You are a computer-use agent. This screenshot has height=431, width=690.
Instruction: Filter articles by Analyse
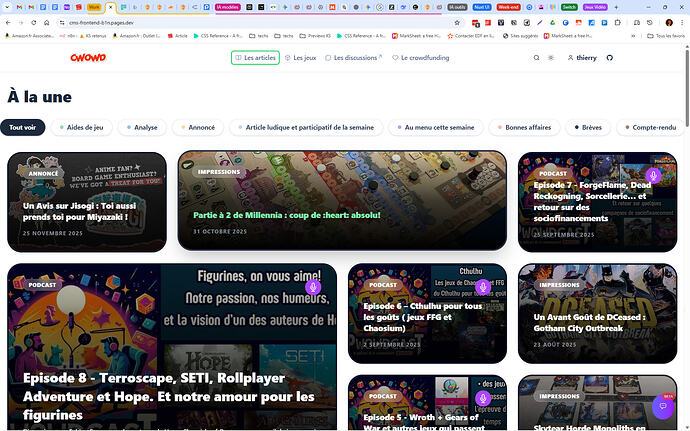pos(142,127)
